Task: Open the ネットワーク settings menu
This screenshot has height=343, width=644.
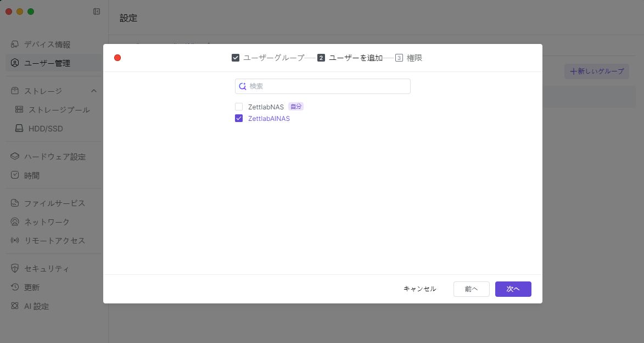Action: click(x=47, y=222)
